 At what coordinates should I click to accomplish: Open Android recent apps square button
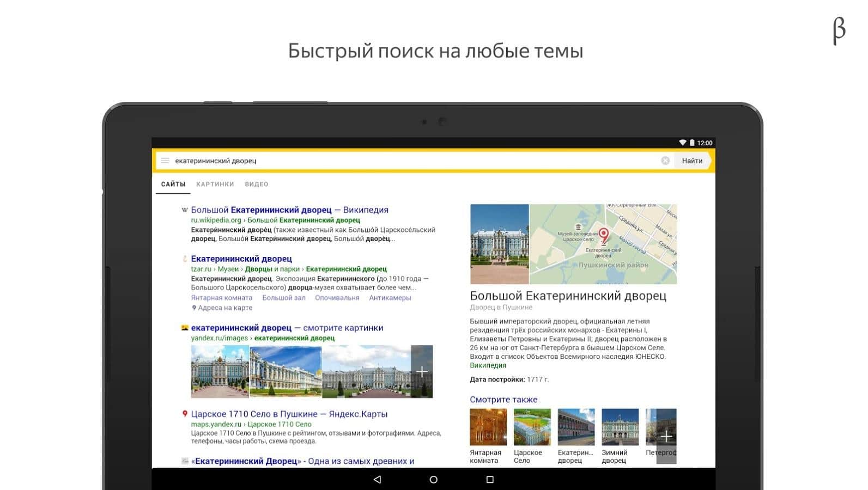pos(490,480)
